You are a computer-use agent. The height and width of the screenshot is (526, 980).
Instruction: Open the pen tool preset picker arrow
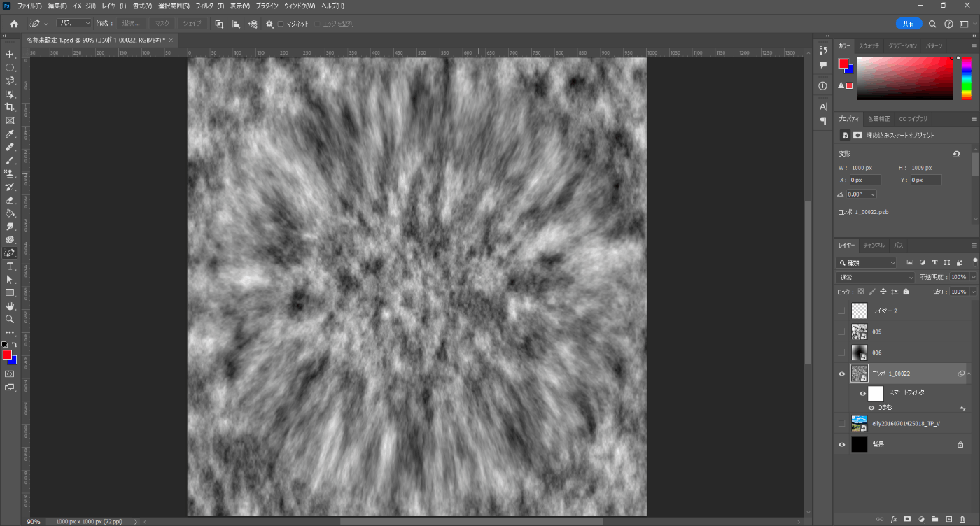click(x=46, y=24)
